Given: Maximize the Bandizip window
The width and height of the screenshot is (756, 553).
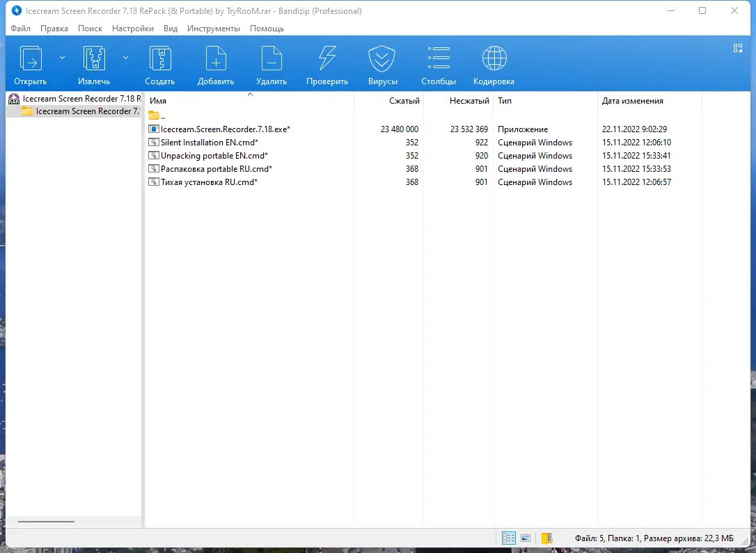Looking at the screenshot, I should 702,10.
